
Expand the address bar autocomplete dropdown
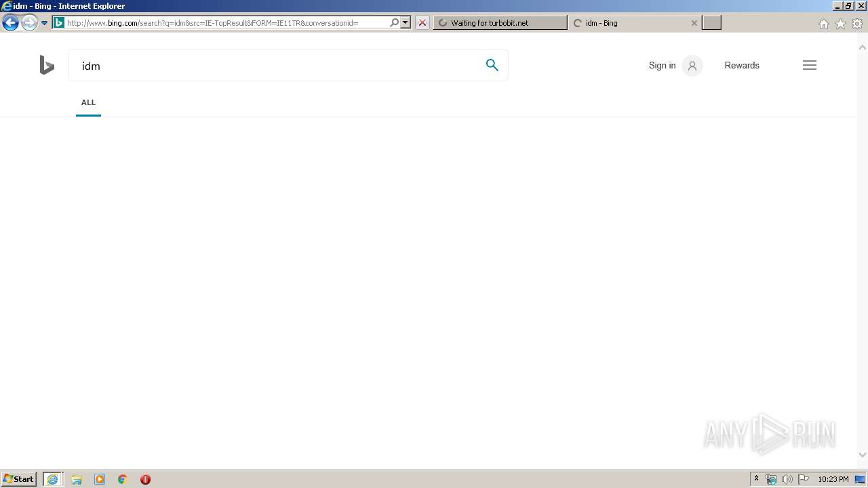pyautogui.click(x=406, y=22)
